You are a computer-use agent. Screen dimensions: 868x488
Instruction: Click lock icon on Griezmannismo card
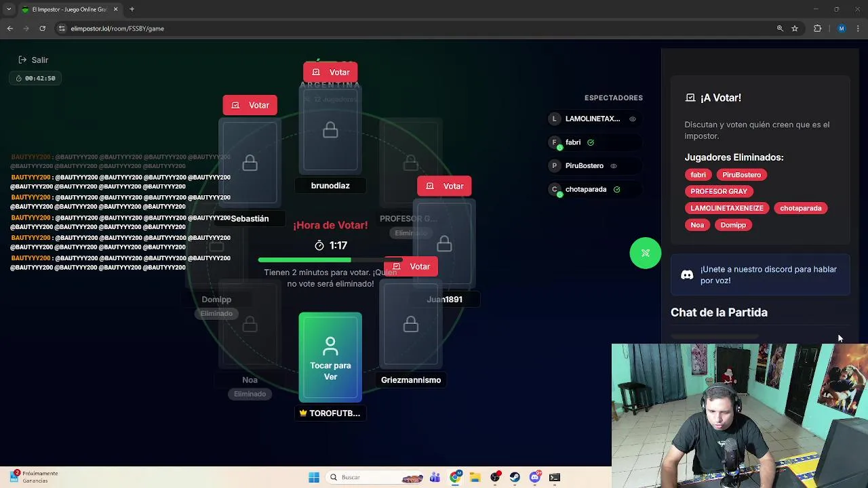[x=411, y=325]
